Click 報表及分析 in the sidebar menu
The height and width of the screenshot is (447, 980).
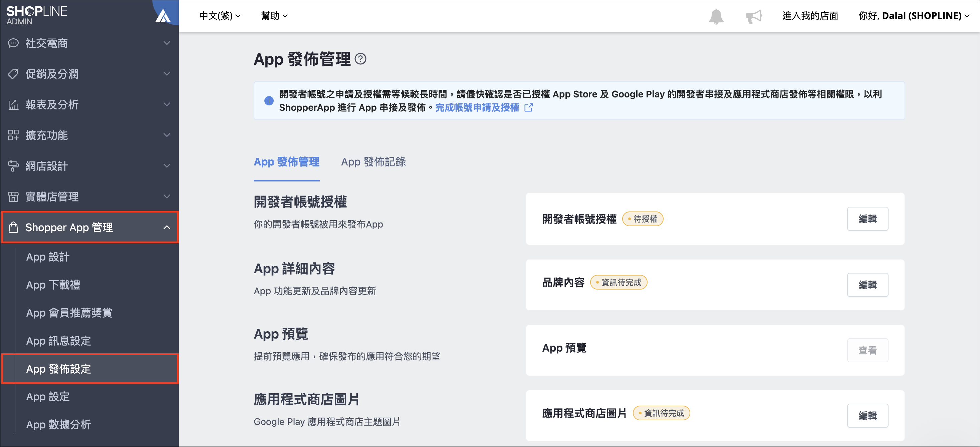pos(52,104)
